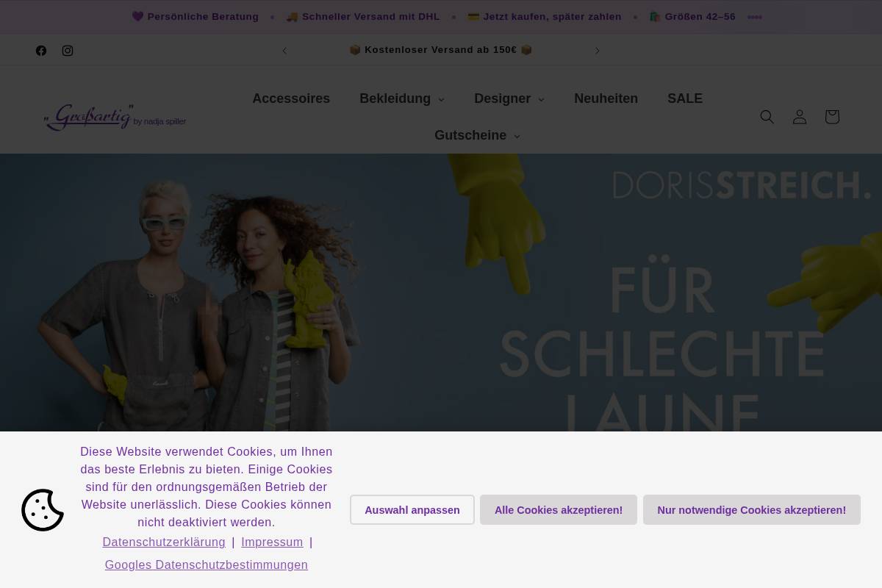The image size is (882, 588).
Task: Click Nur notwendige Cookies akzeptieren button
Action: pyautogui.click(x=752, y=510)
